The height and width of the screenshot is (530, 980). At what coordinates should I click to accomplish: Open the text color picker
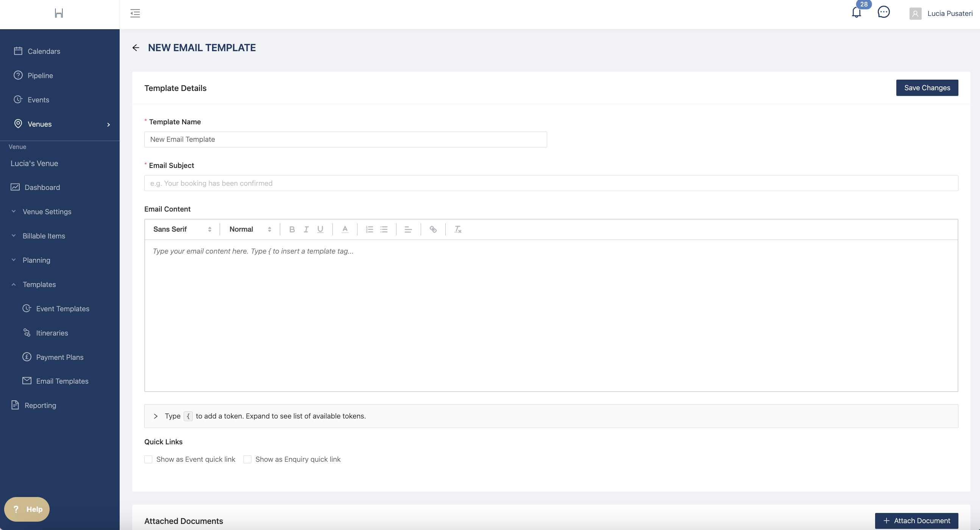click(x=345, y=229)
